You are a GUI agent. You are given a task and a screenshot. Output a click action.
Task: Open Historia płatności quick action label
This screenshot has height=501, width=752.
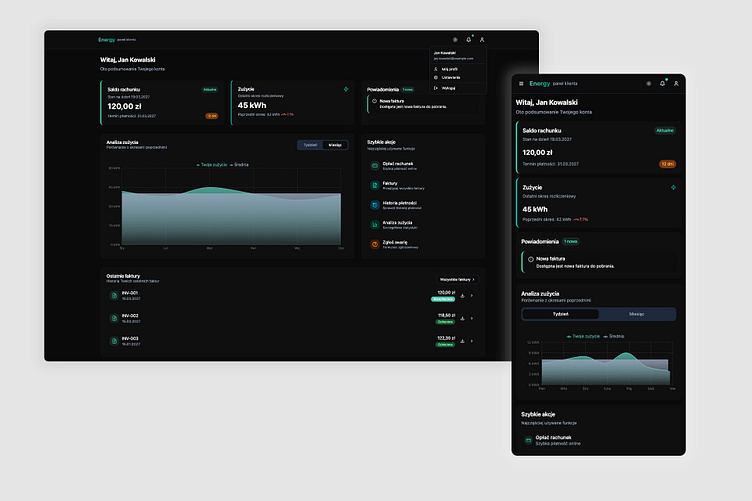click(x=400, y=203)
